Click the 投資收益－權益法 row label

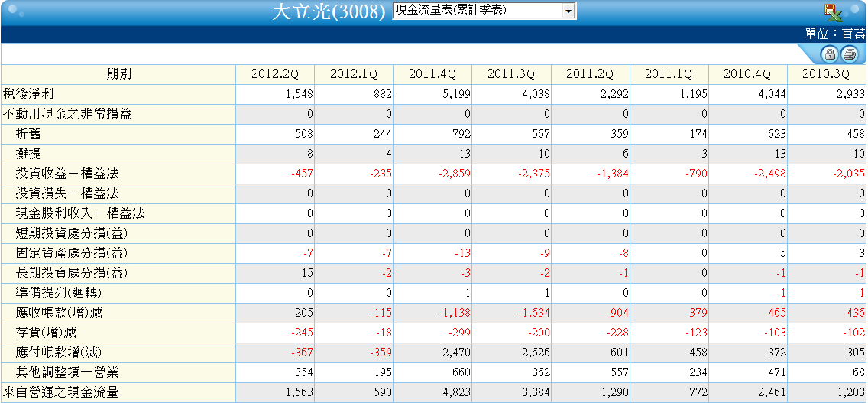(67, 174)
